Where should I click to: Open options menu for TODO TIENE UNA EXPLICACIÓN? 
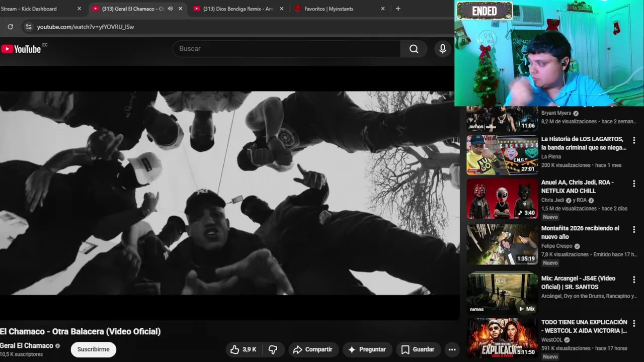click(x=634, y=323)
